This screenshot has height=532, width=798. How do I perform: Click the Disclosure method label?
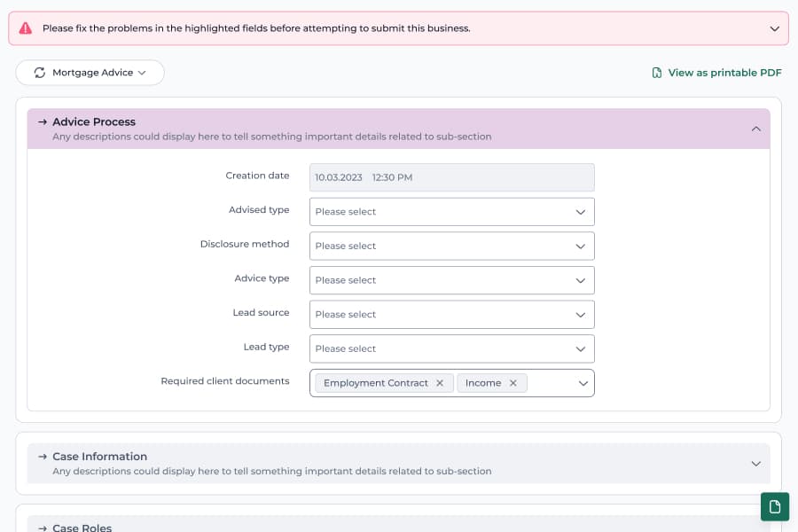tap(245, 245)
